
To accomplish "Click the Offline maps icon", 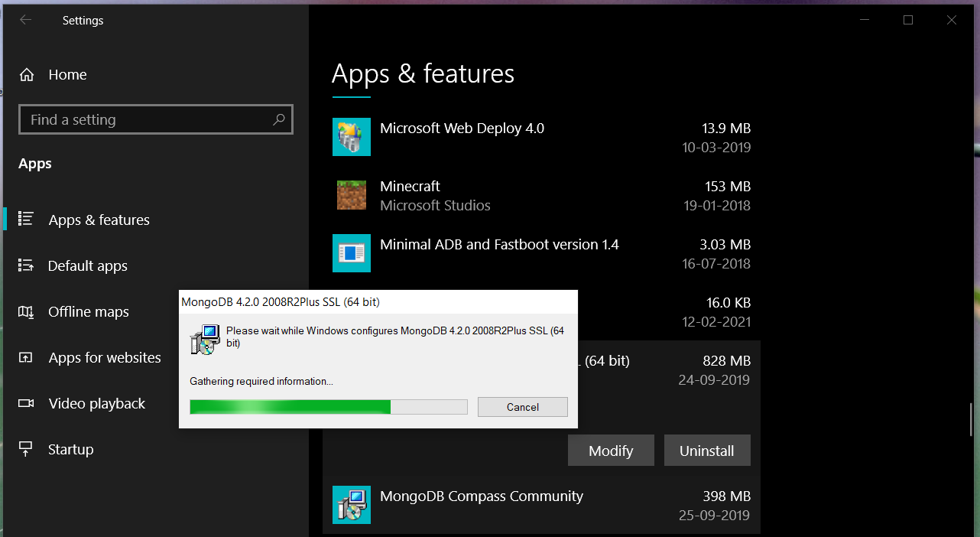I will click(x=26, y=311).
